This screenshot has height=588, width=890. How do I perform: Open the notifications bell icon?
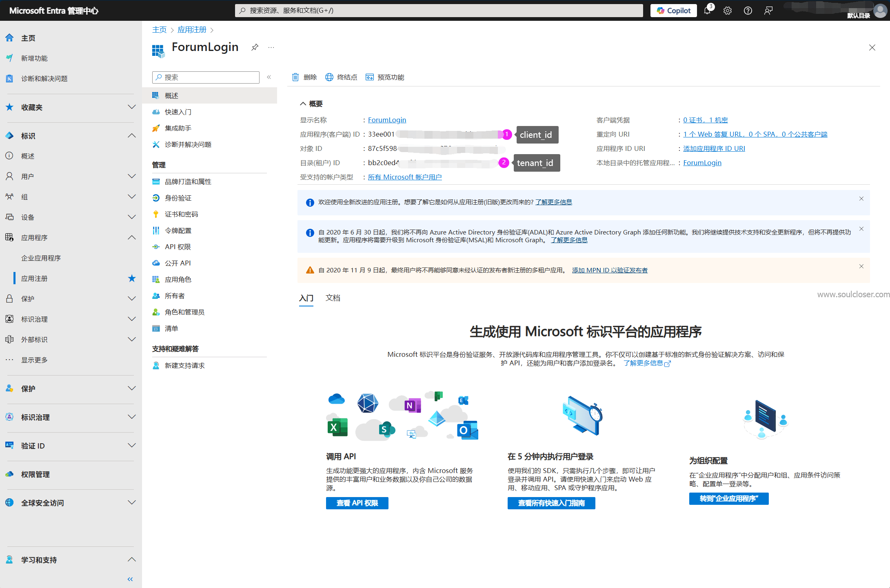[707, 11]
